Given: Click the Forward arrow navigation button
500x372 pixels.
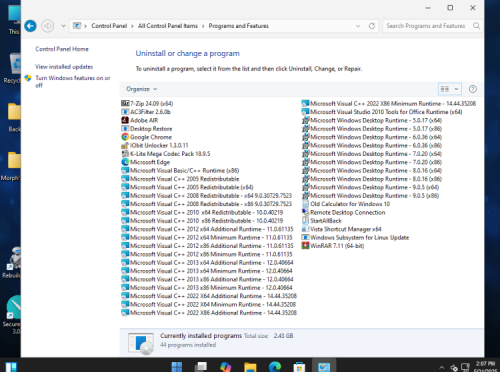Looking at the screenshot, I should pos(48,26).
